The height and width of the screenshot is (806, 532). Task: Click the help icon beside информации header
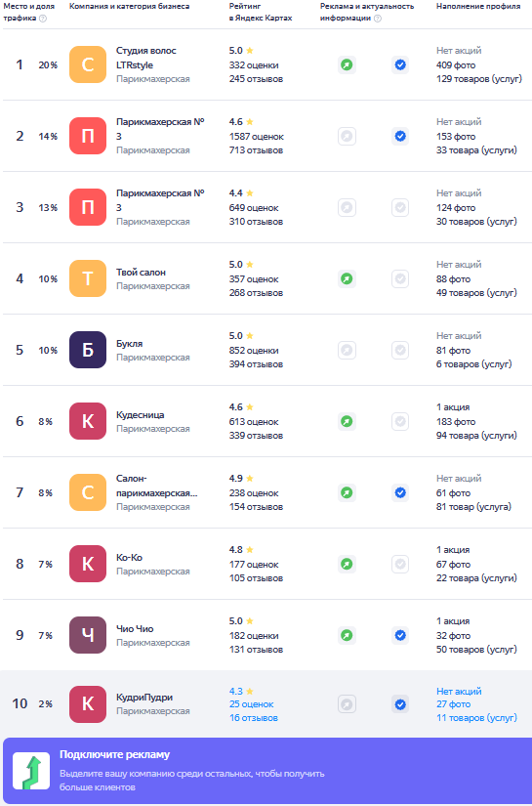378,18
